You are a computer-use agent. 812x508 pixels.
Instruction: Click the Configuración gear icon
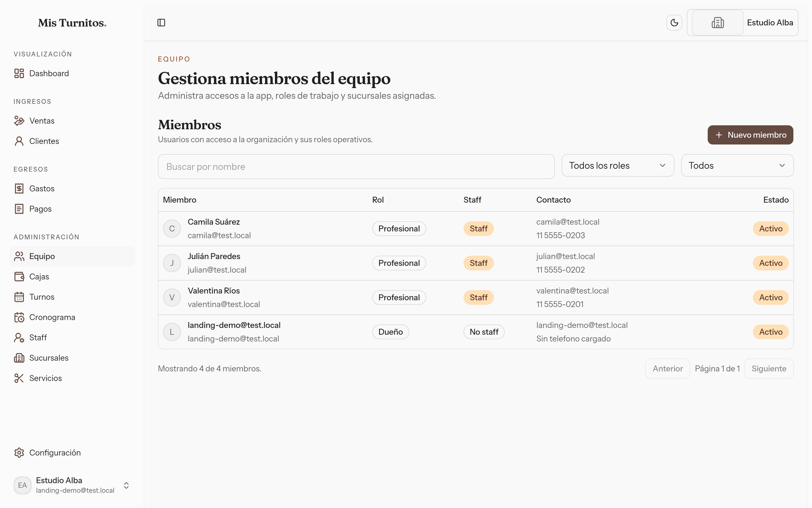19,453
